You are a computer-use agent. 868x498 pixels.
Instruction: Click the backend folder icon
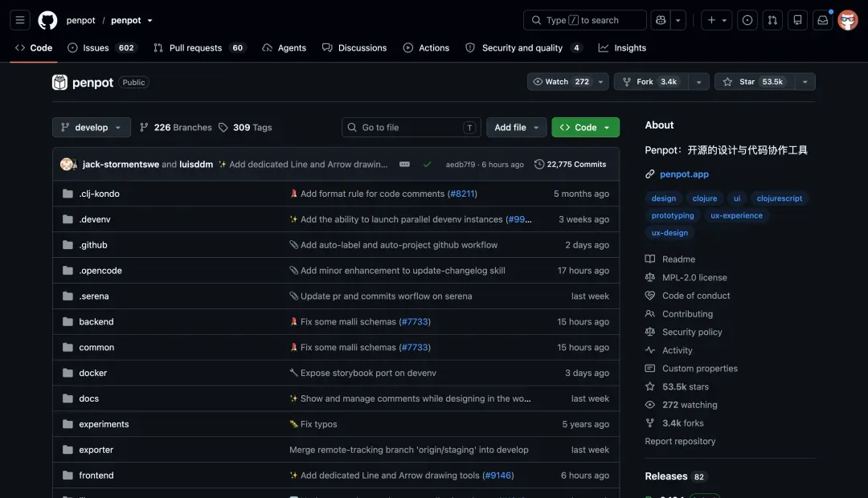point(68,321)
